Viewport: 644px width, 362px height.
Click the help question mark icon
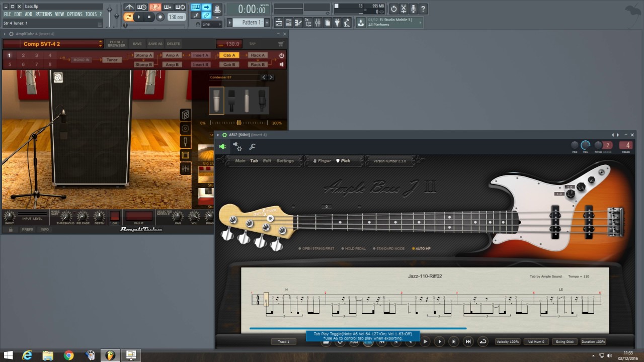(423, 9)
